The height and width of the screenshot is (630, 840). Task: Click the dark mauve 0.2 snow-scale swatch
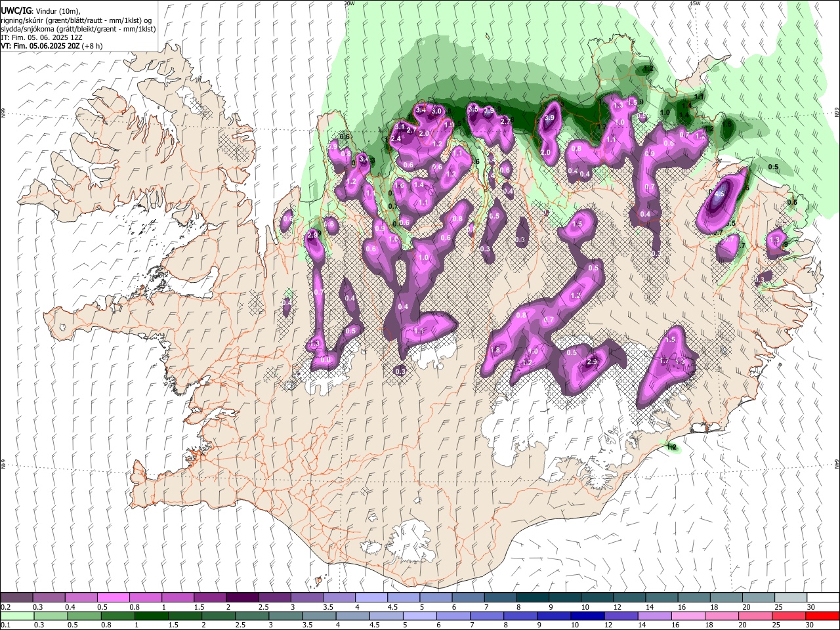click(x=17, y=598)
